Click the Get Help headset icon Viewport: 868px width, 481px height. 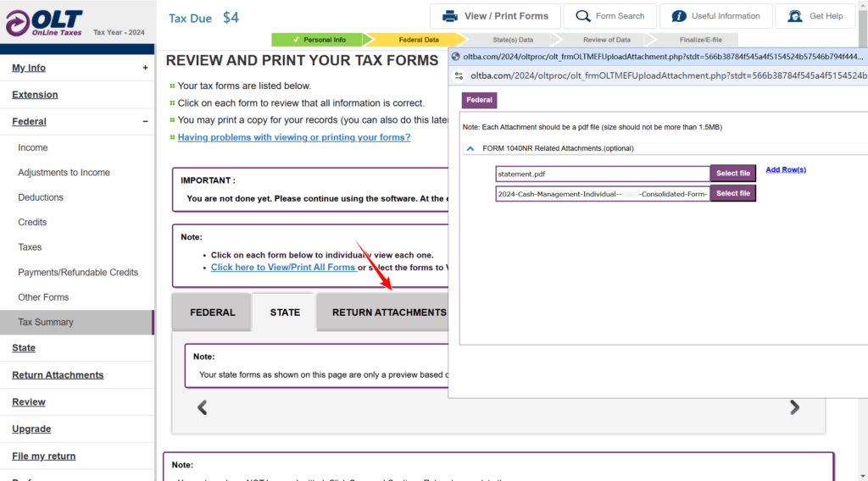[x=795, y=17]
